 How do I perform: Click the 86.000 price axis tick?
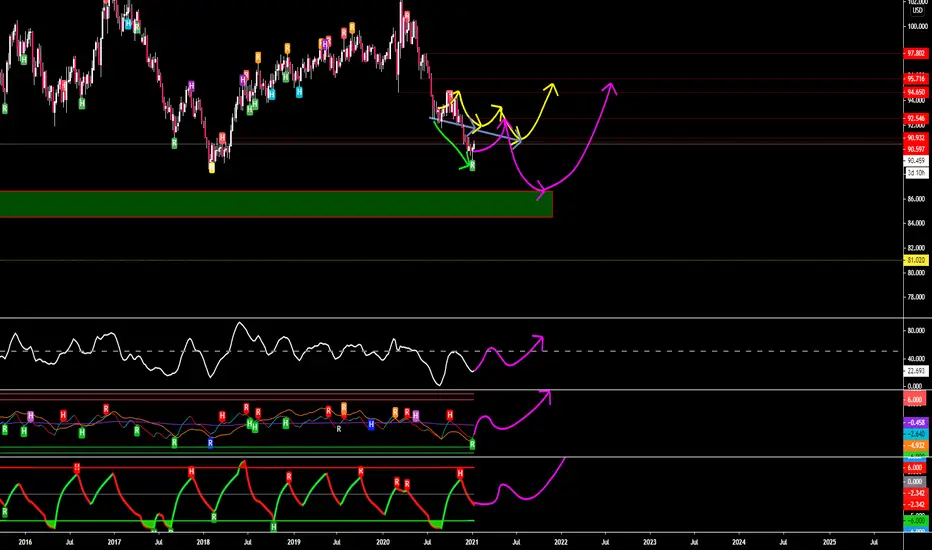tap(916, 199)
